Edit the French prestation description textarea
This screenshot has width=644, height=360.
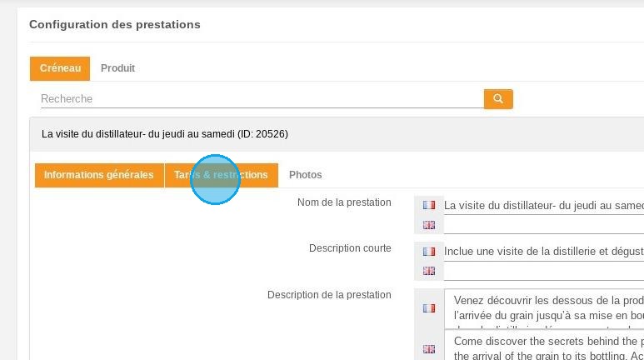(x=544, y=308)
